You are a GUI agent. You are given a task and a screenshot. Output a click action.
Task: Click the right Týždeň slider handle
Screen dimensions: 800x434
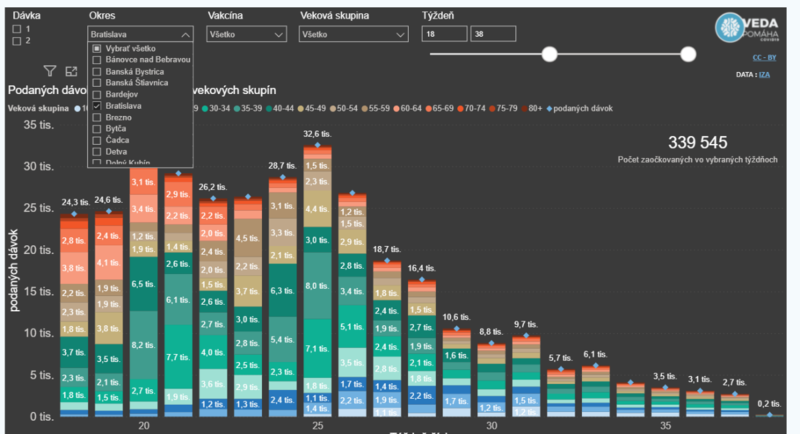pos(688,54)
